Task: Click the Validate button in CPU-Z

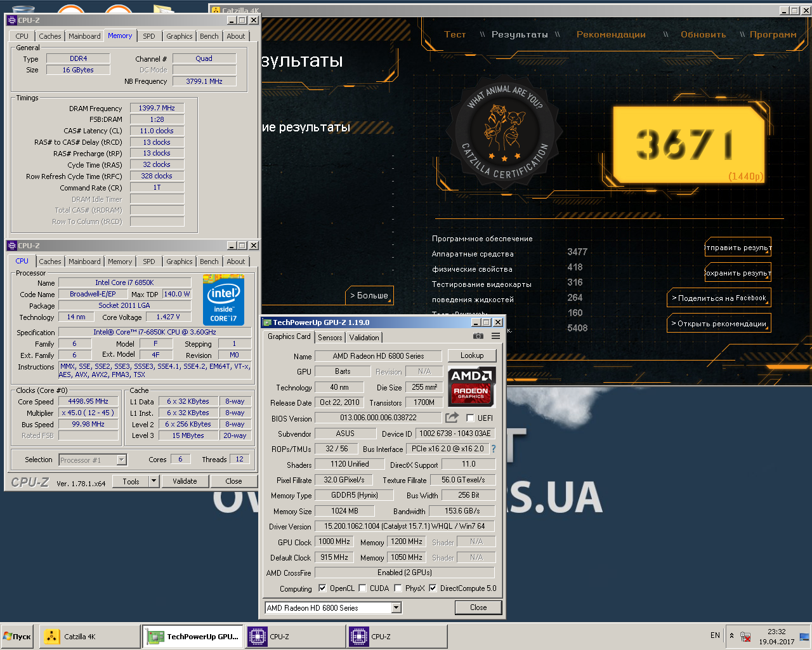Action: [x=185, y=481]
